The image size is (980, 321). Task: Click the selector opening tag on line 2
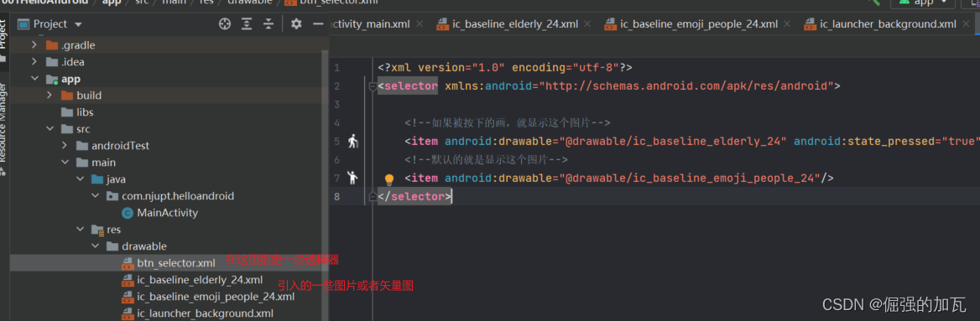(408, 86)
